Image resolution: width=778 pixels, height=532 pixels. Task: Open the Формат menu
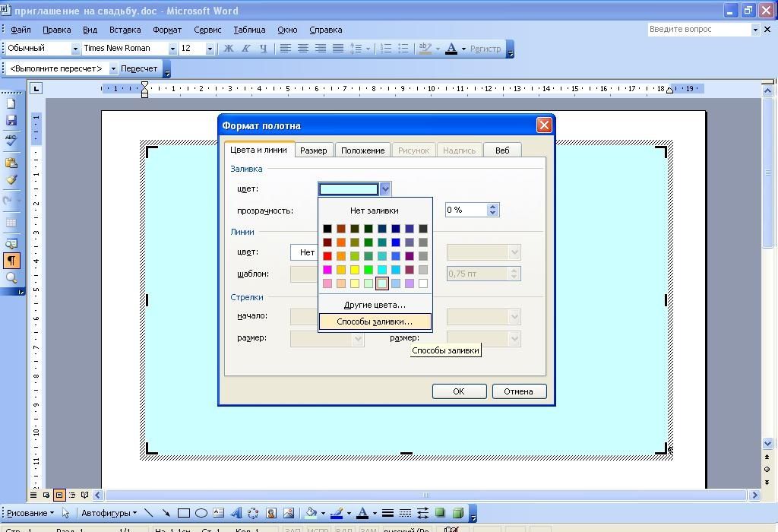(x=167, y=30)
